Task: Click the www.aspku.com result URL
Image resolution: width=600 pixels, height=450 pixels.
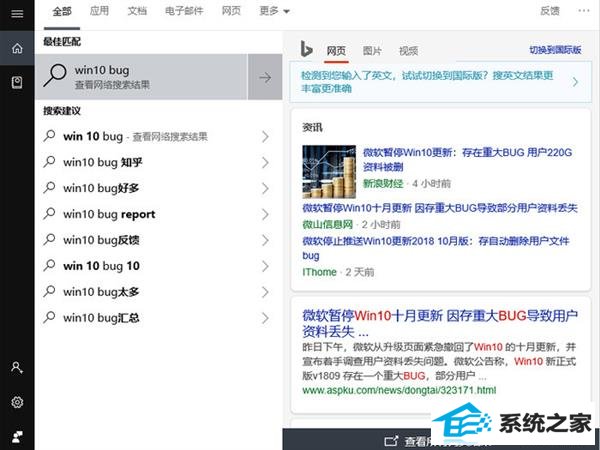Action: [x=399, y=390]
